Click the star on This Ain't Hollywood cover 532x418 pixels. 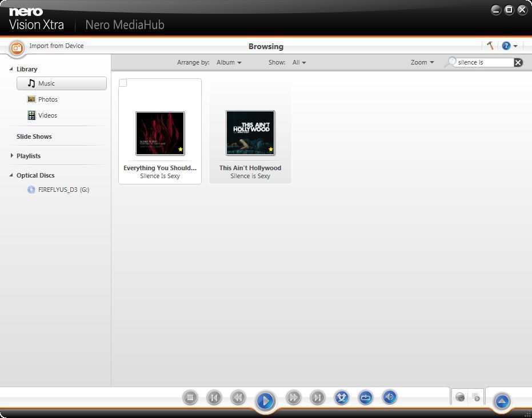[271, 149]
